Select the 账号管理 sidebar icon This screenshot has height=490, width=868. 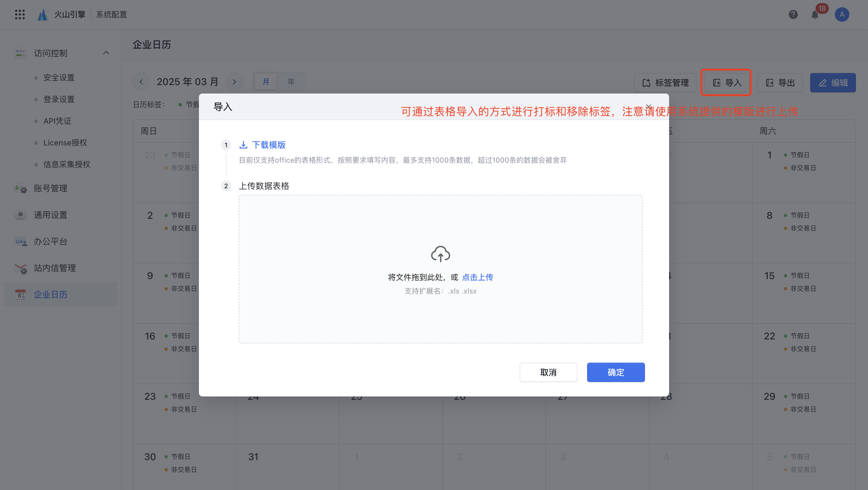click(x=20, y=188)
